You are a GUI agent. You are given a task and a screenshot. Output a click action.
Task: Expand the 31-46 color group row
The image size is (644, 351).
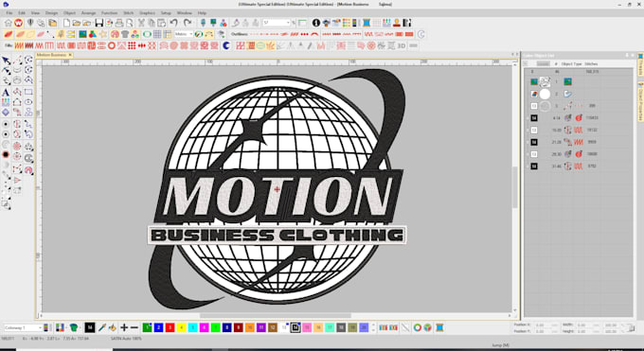coord(528,167)
